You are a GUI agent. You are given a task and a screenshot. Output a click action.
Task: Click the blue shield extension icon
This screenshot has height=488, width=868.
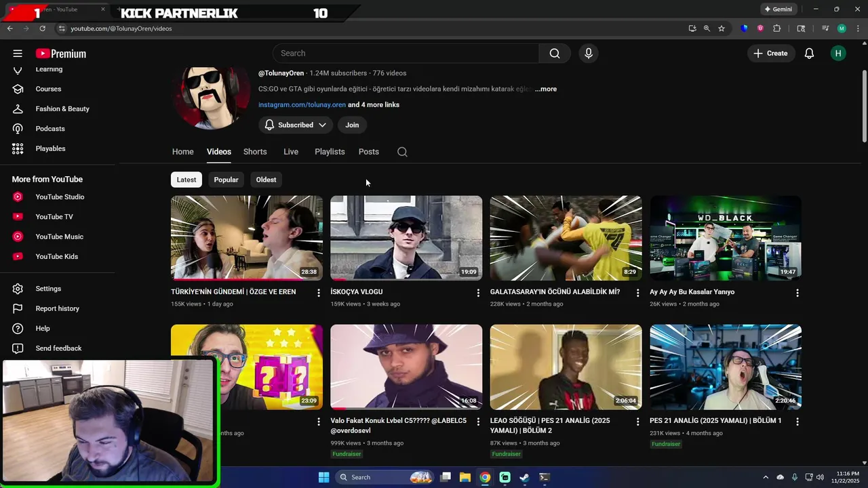point(745,28)
